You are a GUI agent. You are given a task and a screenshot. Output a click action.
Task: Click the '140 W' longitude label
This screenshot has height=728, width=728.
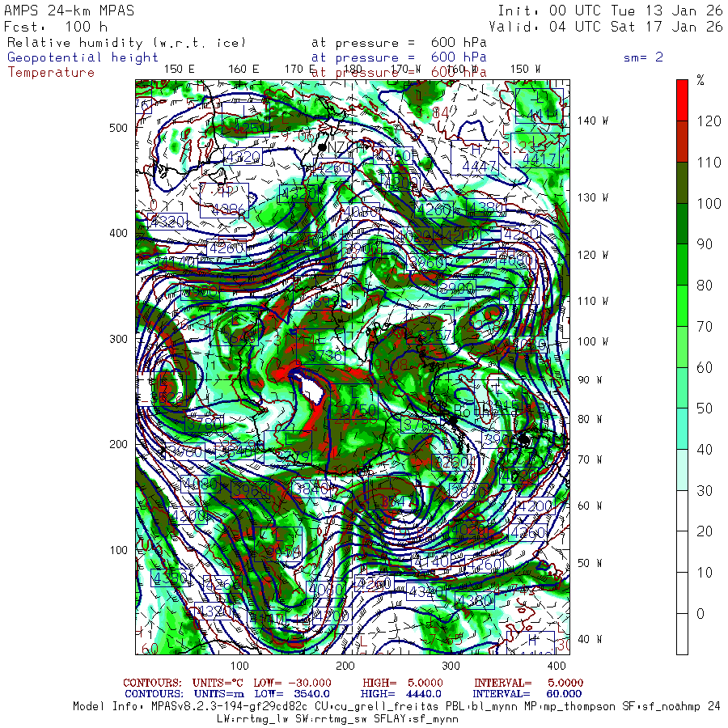point(593,121)
